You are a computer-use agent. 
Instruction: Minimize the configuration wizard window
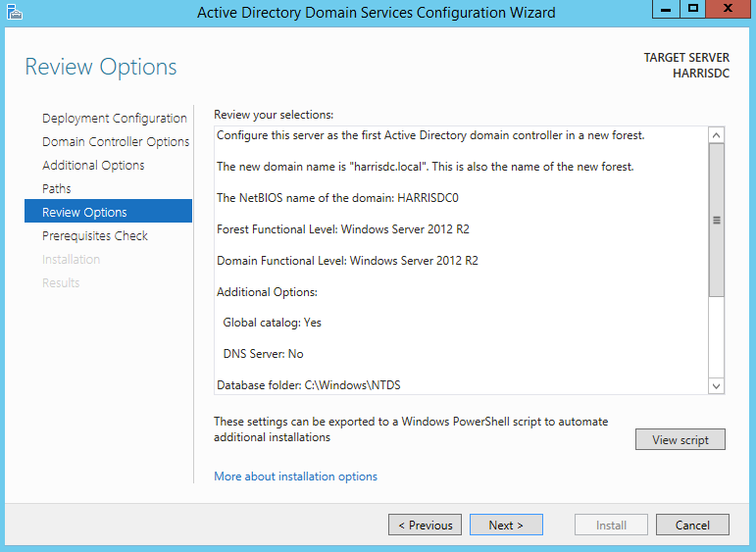click(x=666, y=10)
